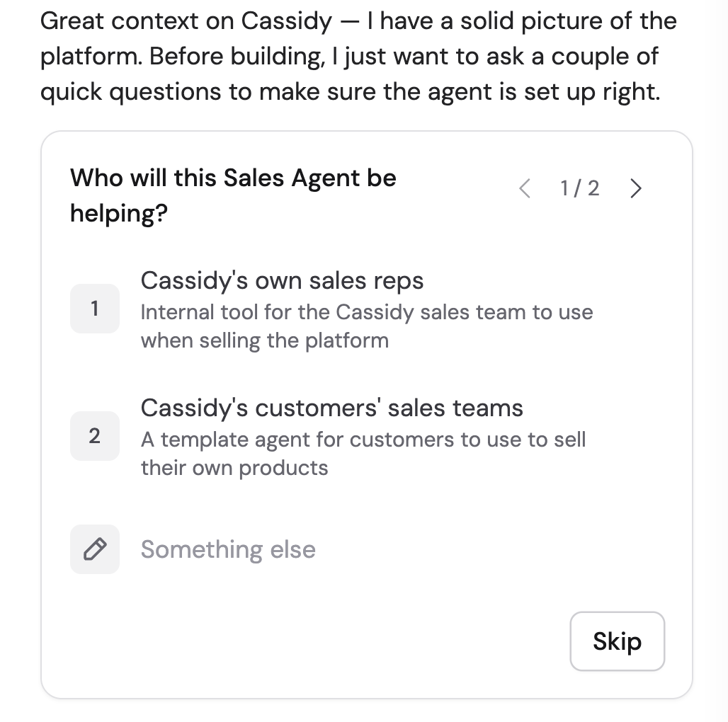
Task: Click the left chevron for the previous question
Action: tap(525, 188)
